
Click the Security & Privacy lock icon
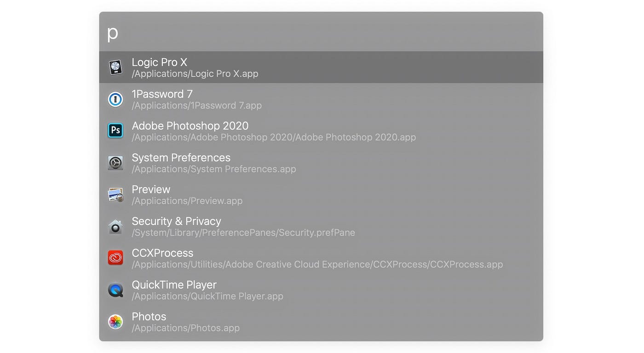[115, 226]
